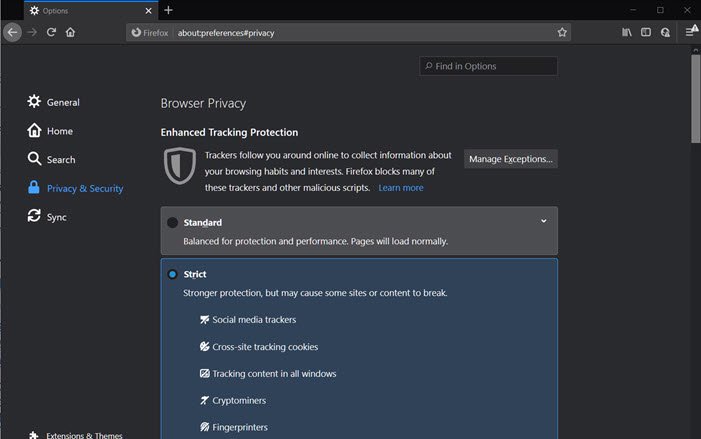Click the page vertical scrollbar thumb
The height and width of the screenshot is (439, 701).
point(695,98)
